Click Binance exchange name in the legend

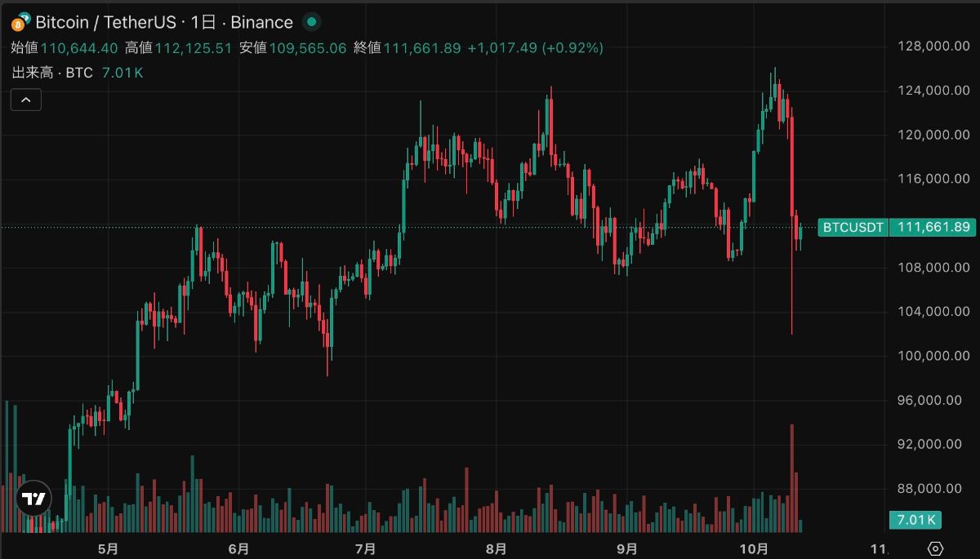[x=261, y=22]
